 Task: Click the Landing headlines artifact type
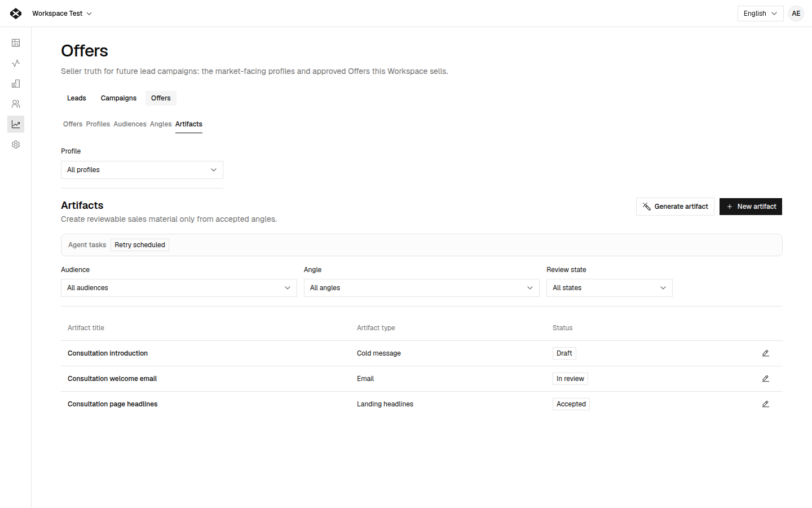point(385,404)
